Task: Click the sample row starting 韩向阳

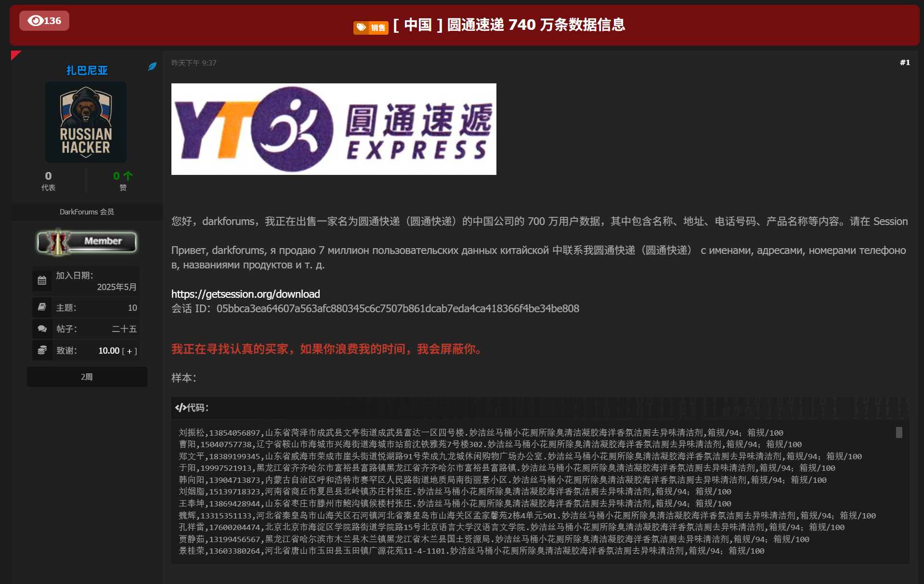Action: (503, 480)
